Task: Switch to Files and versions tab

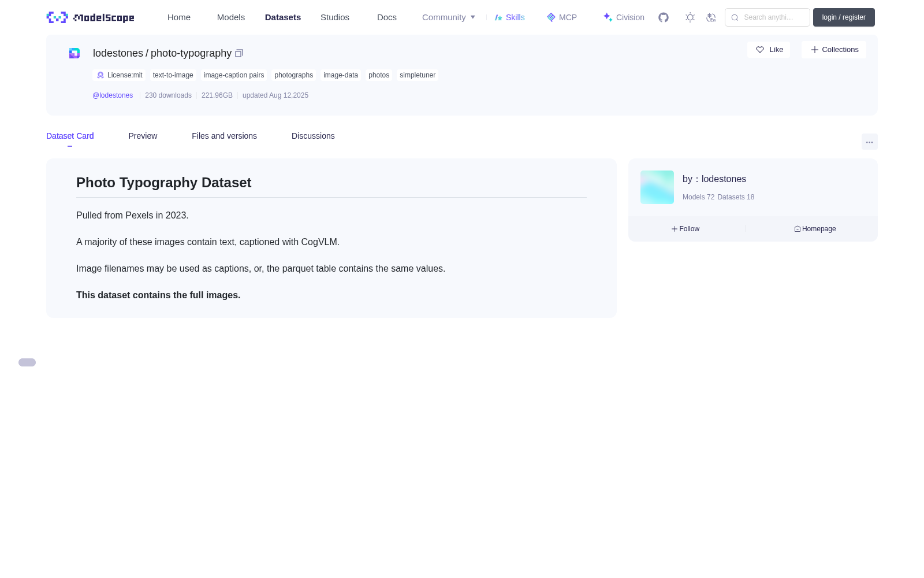Action: point(224,136)
